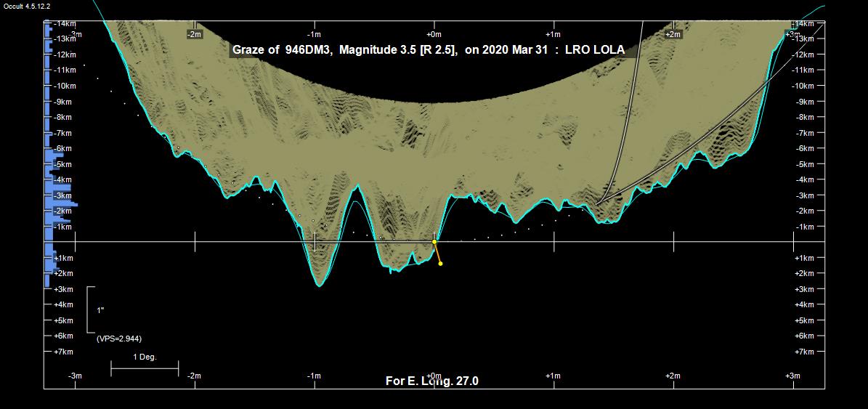868x409 pixels.
Task: Click the -2m label on the top axis
Action: [x=194, y=34]
